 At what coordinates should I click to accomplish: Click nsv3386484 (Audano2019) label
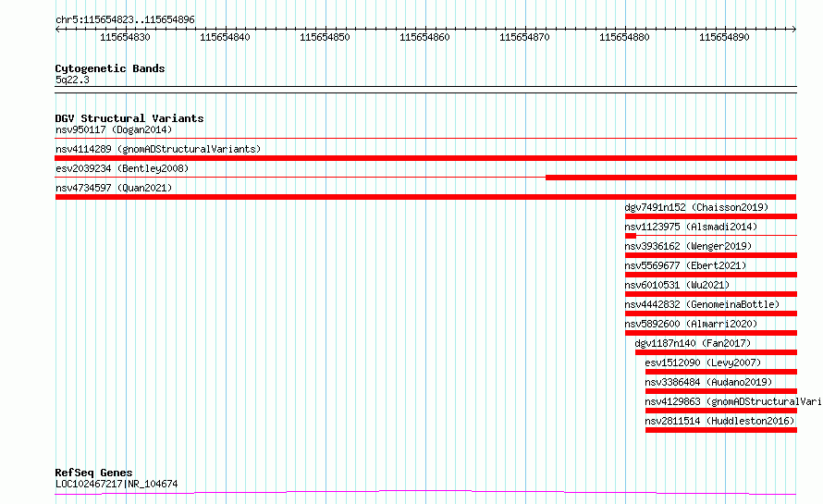[x=708, y=382]
